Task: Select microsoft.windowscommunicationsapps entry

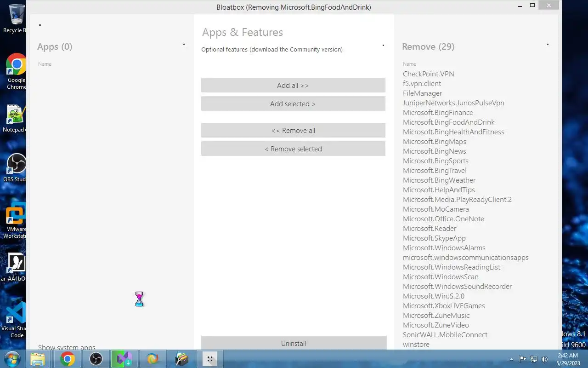Action: point(466,257)
